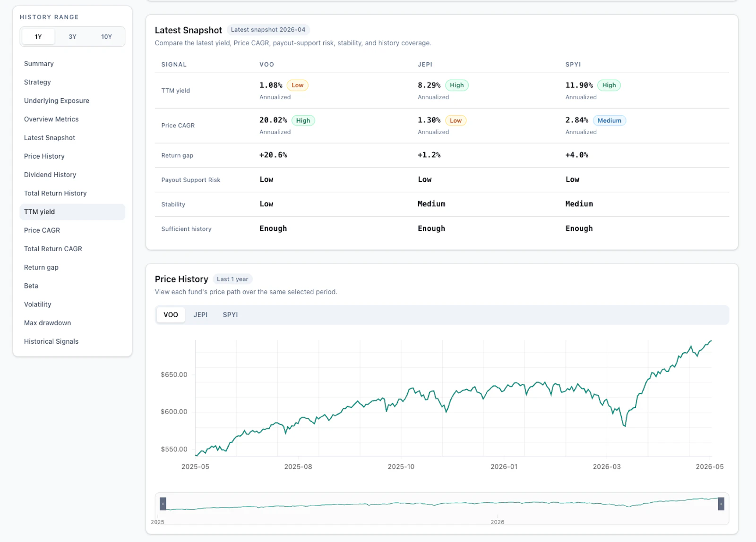
Task: Click the Latest Snapshot heading
Action: [188, 30]
